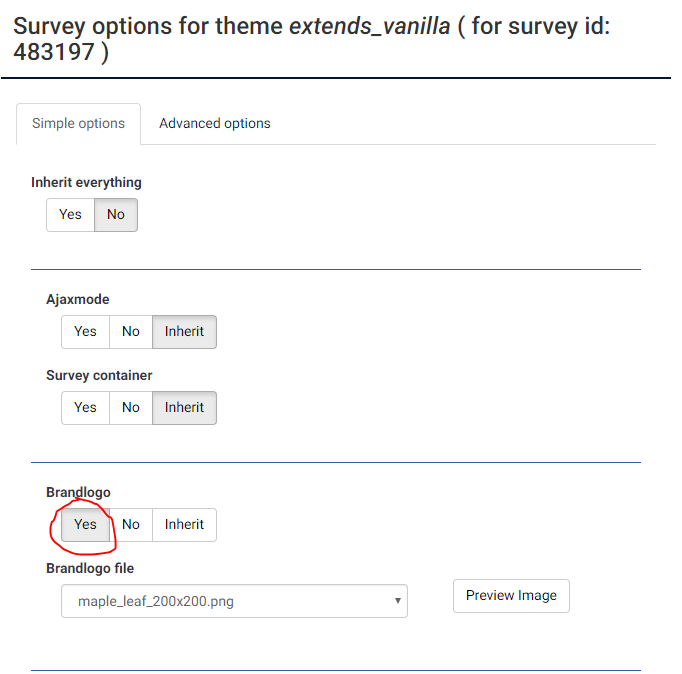This screenshot has height=674, width=682.
Task: Open the Brandlogo file dropdown
Action: [x=234, y=601]
